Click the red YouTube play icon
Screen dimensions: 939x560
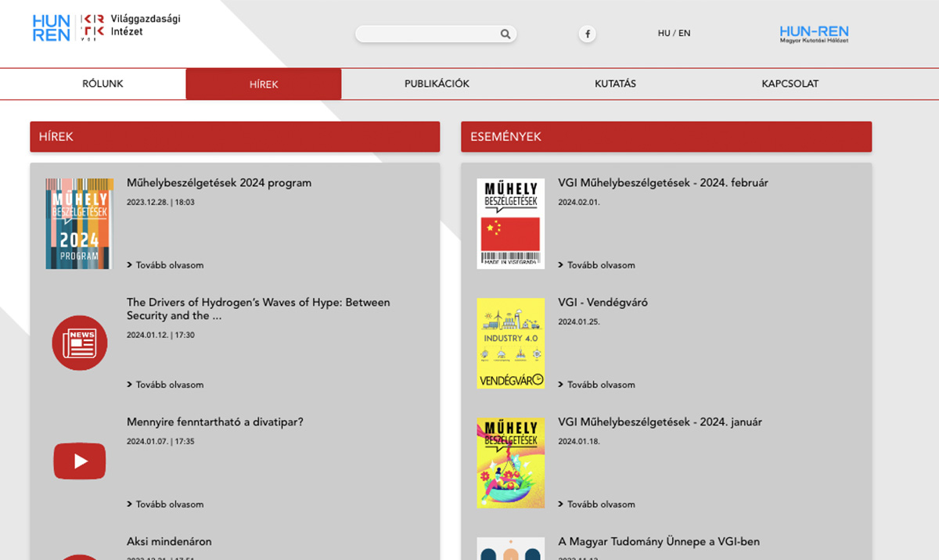pyautogui.click(x=79, y=461)
